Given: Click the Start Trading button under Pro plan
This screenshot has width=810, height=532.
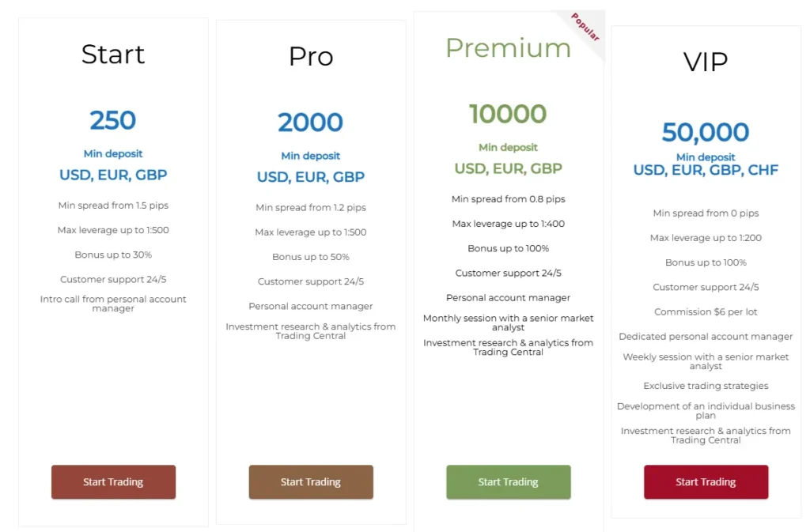Looking at the screenshot, I should [311, 481].
